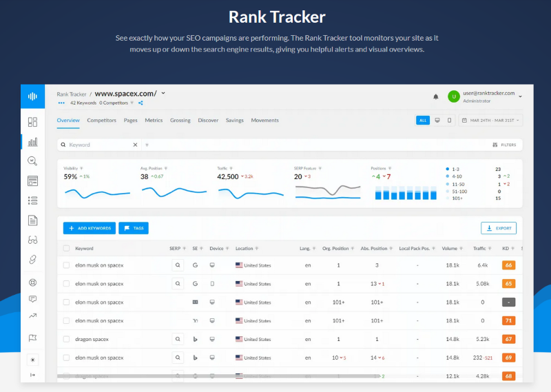Select the bar chart rank tracker sidebar icon
Screen dimensions: 551x392
(x=32, y=142)
